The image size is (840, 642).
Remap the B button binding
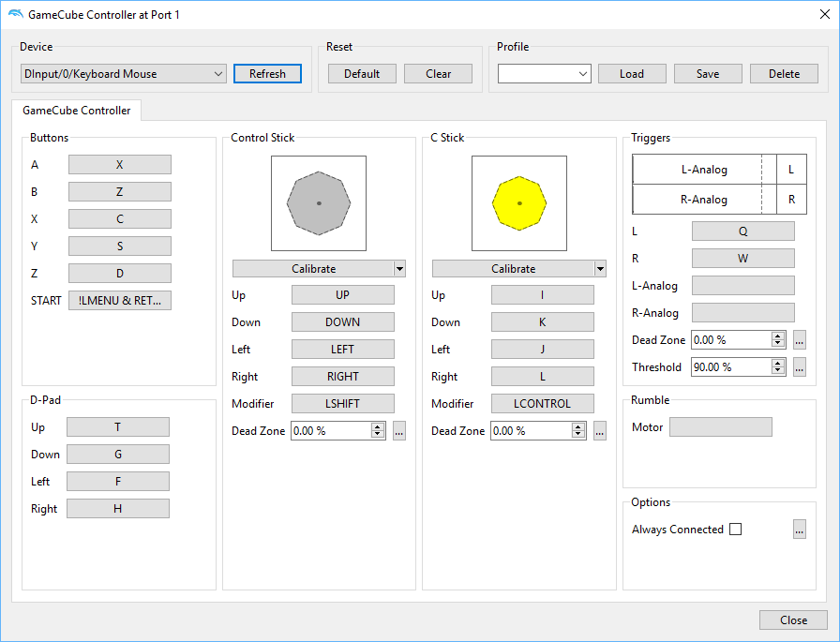tap(120, 192)
